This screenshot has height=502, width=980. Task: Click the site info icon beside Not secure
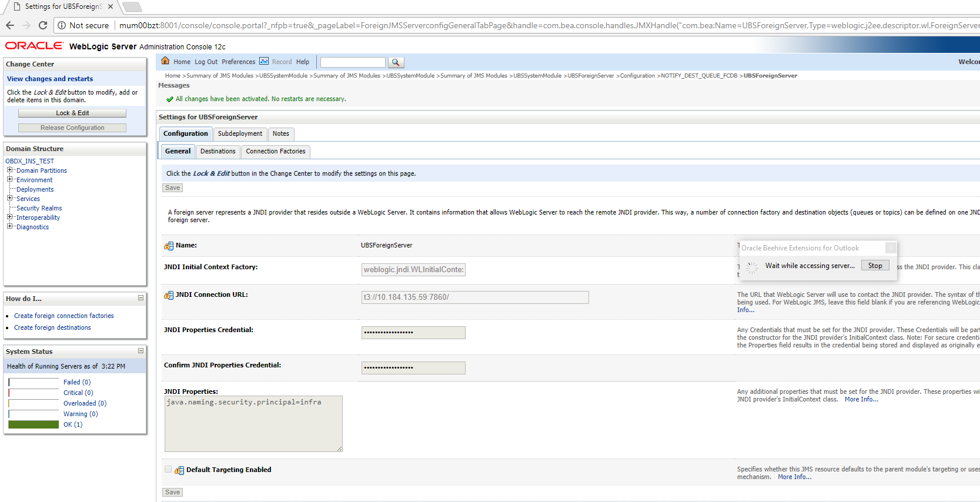click(x=62, y=25)
